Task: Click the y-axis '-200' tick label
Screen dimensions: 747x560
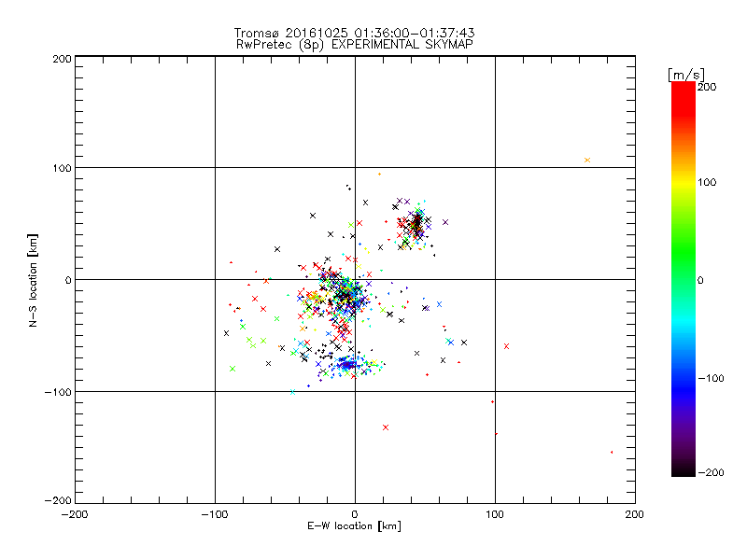Action: [58, 500]
